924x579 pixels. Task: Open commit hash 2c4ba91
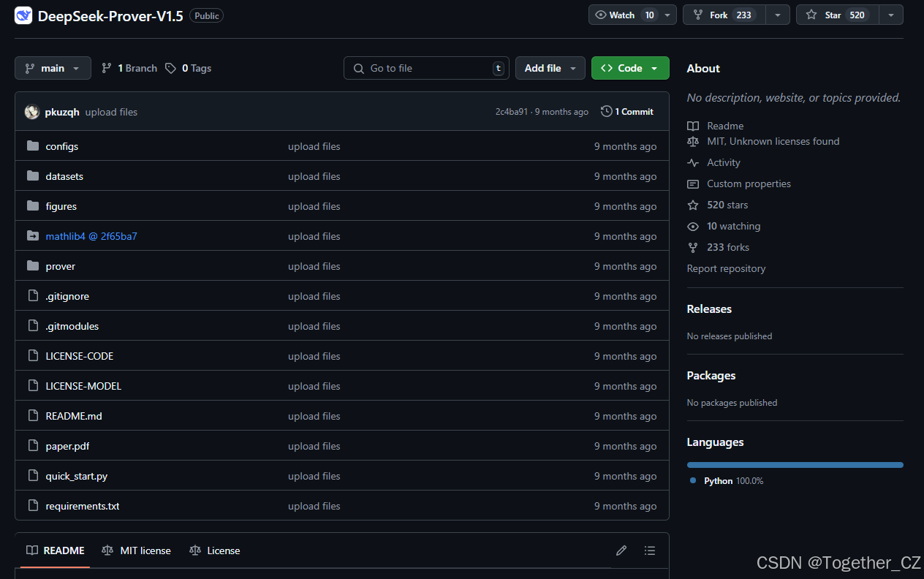tap(512, 112)
